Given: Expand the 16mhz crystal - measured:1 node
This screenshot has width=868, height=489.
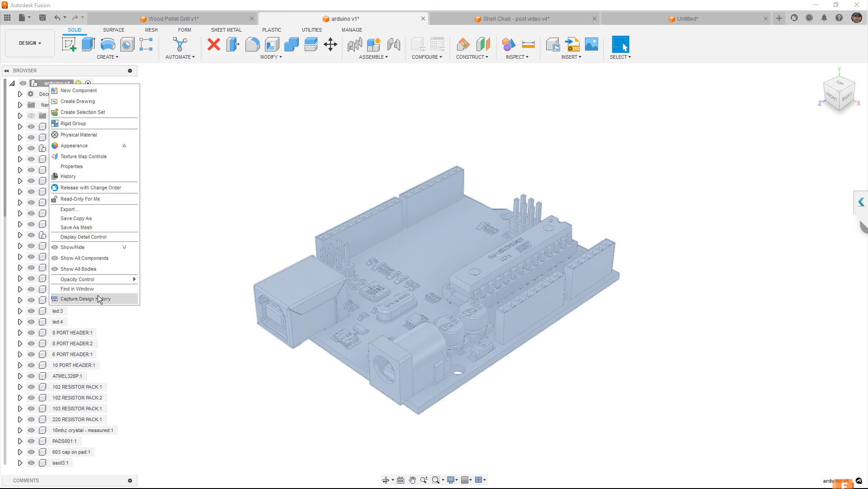Looking at the screenshot, I should pyautogui.click(x=20, y=430).
